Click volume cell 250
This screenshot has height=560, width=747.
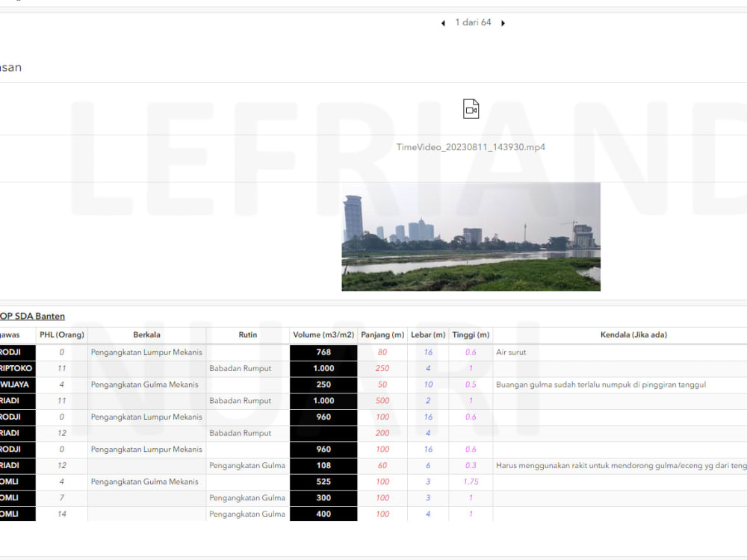coord(323,385)
